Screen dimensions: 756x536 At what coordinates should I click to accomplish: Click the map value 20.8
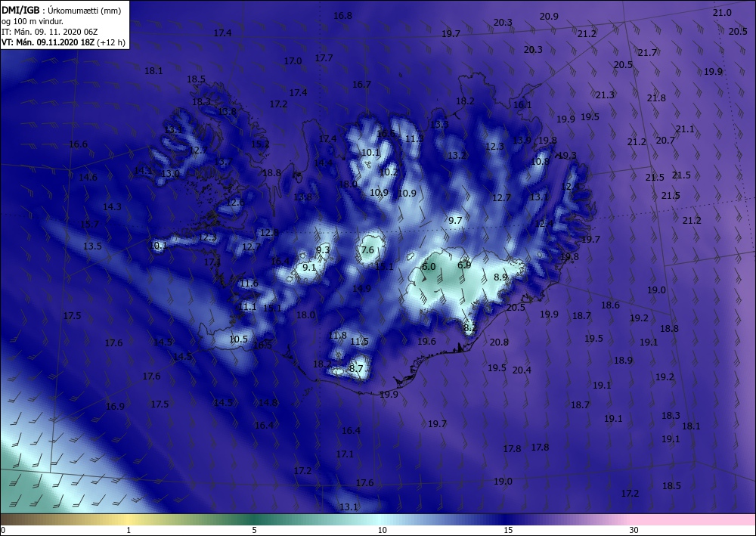coord(499,342)
